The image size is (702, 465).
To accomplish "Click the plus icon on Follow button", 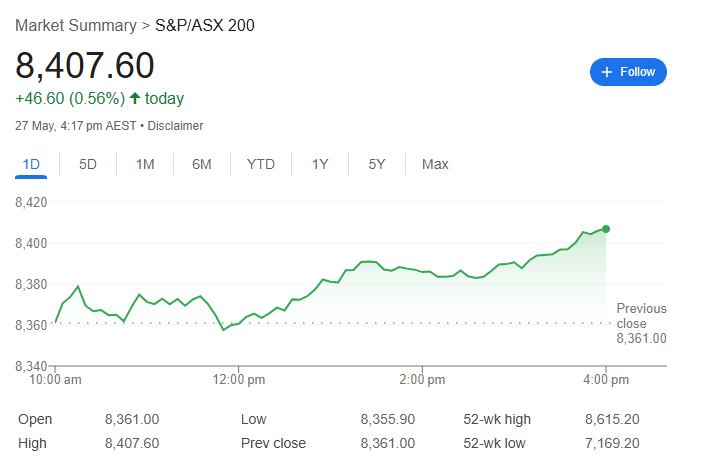I will (x=606, y=72).
